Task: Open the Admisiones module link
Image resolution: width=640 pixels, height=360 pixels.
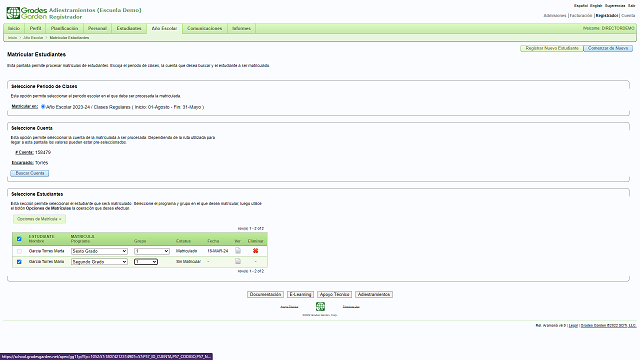Action: 555,16
